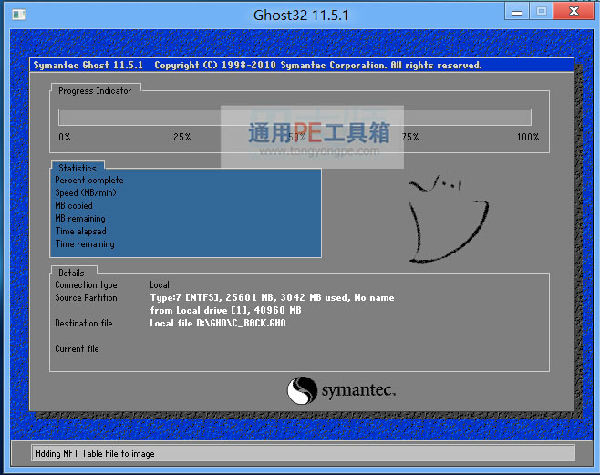600x475 pixels.
Task: Click the Percent complete statistic row
Action: tap(89, 180)
